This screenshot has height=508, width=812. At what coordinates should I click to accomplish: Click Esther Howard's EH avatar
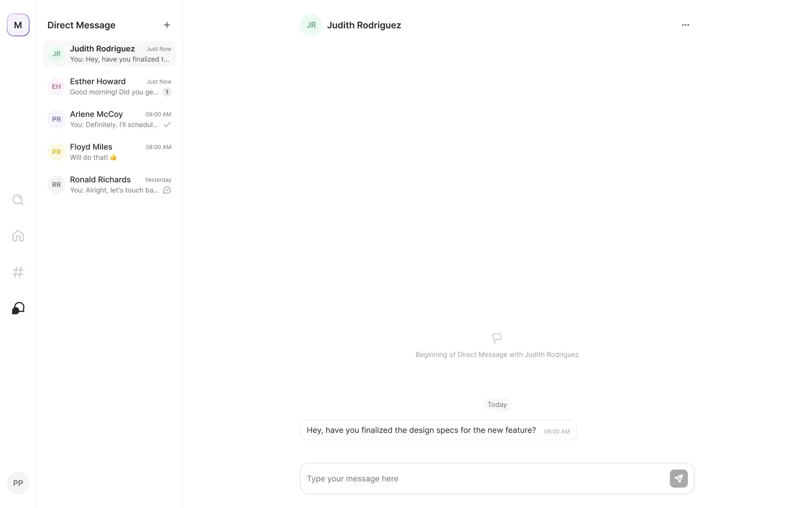coord(56,87)
